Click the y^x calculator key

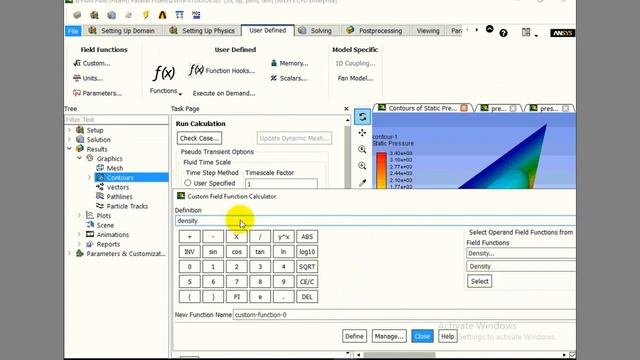tap(283, 237)
